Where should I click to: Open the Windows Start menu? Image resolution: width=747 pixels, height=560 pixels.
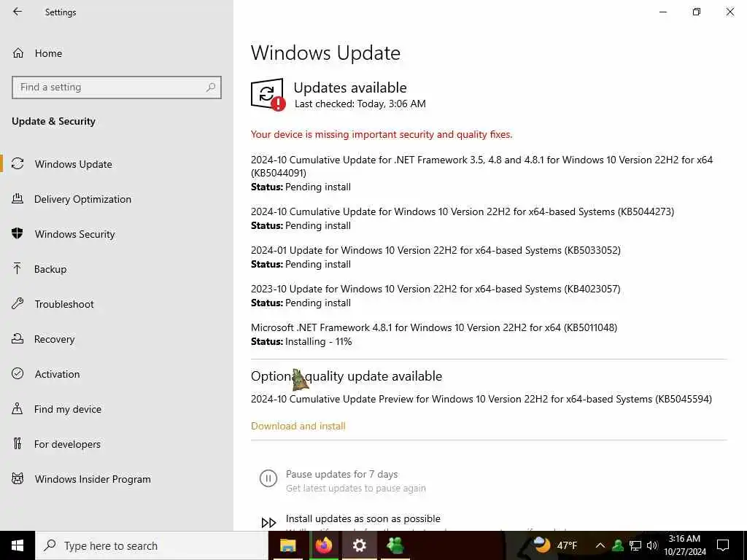pos(18,545)
